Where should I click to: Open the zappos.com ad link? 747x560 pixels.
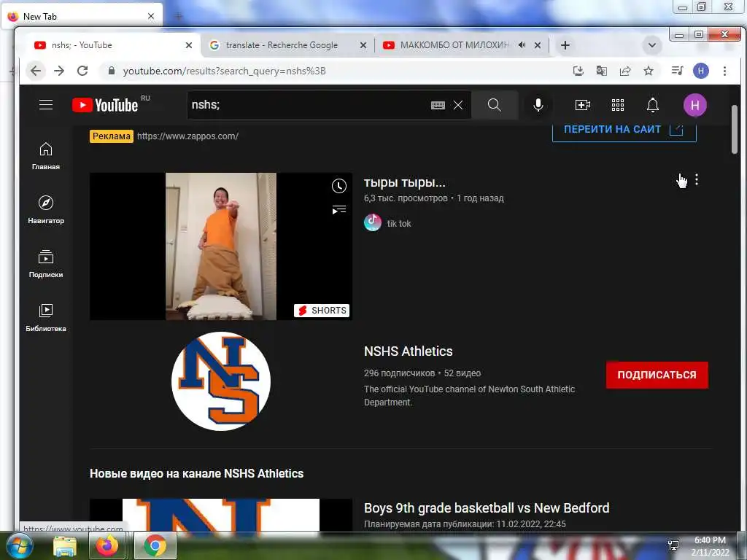point(187,136)
